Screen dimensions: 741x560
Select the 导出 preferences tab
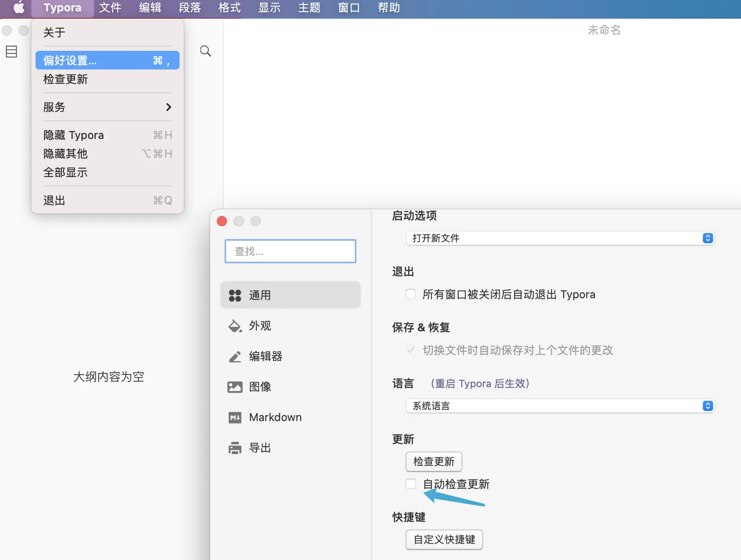[290, 448]
